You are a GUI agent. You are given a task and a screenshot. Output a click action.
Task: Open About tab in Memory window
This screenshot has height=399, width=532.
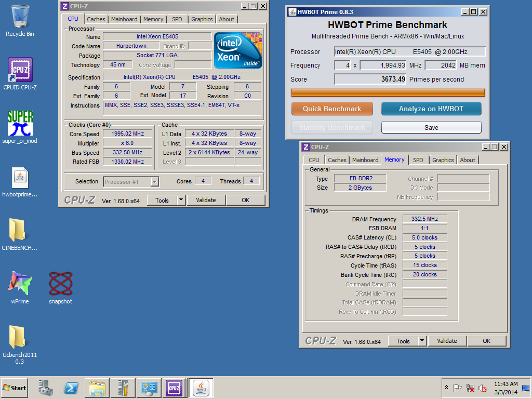(x=468, y=160)
